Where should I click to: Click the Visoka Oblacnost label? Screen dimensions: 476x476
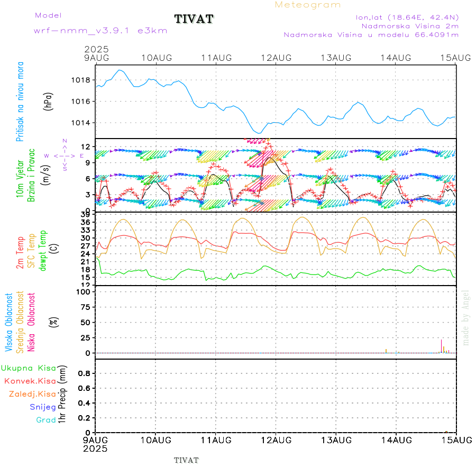click(10, 322)
